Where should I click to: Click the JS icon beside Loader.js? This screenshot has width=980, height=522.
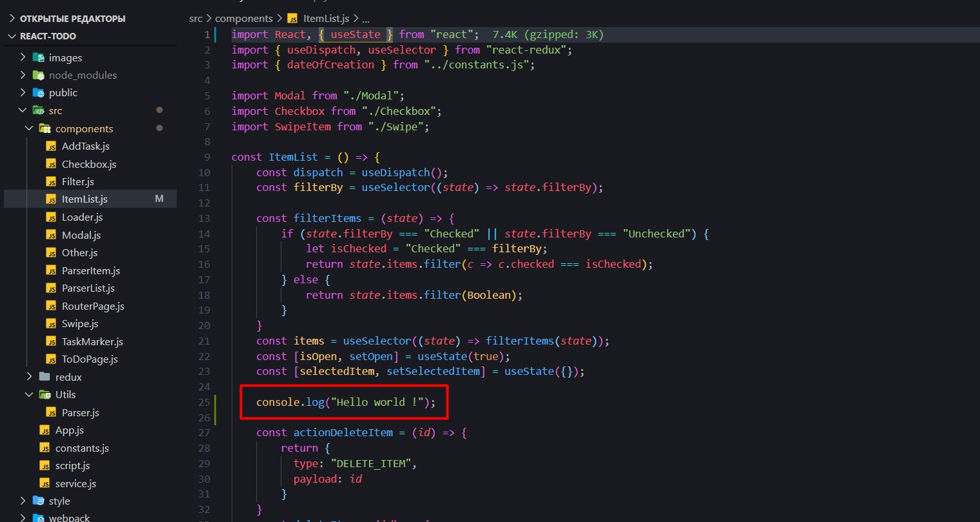(x=51, y=217)
